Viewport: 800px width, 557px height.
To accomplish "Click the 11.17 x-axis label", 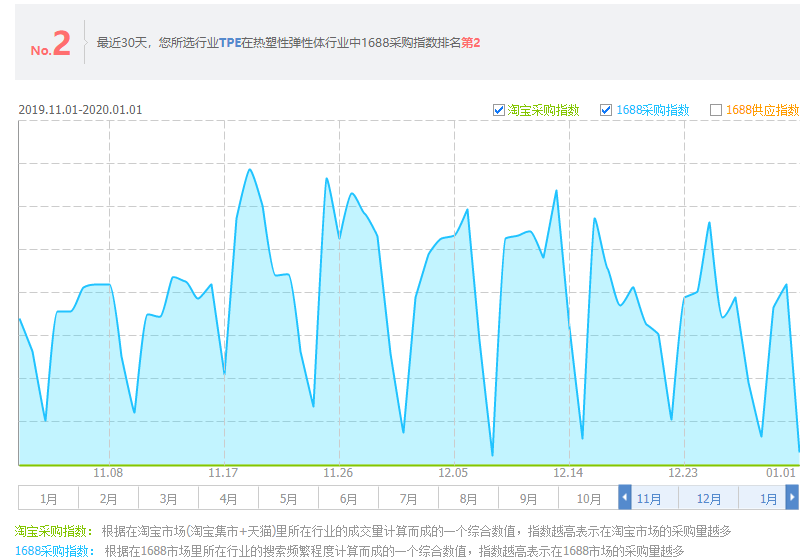I will click(x=223, y=473).
